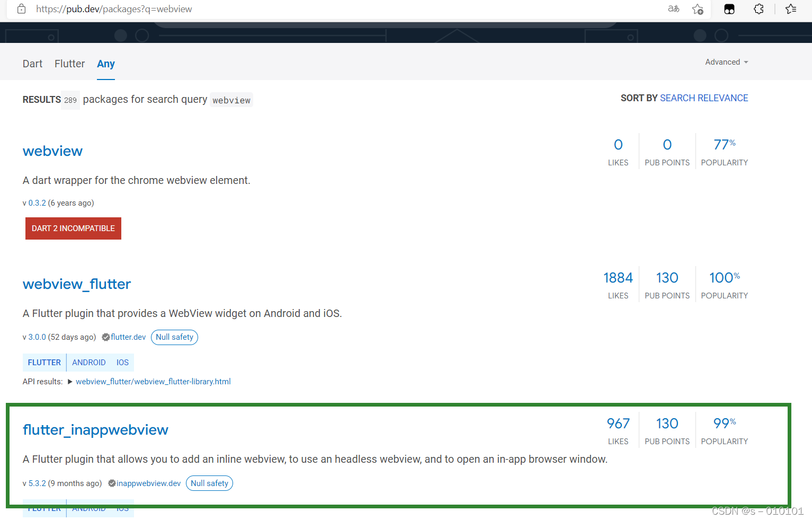
Task: Click the 130 pub points for webview_flutter
Action: [667, 278]
